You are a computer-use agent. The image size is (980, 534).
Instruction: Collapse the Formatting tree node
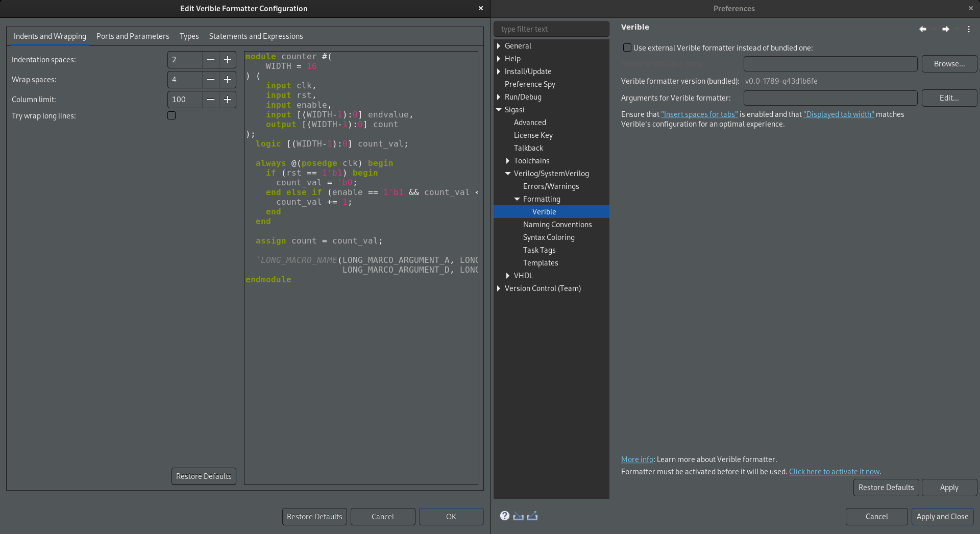click(517, 199)
